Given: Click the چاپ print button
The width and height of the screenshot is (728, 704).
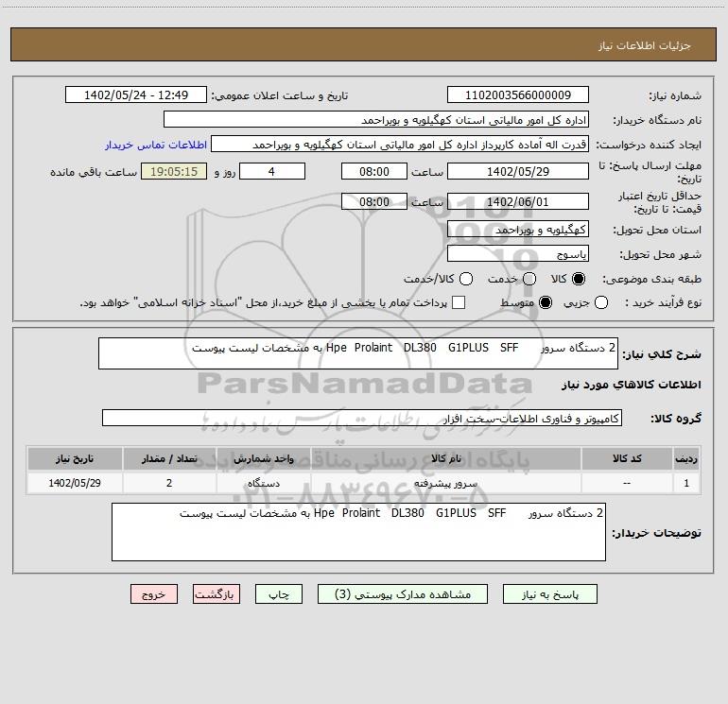Looking at the screenshot, I should [x=279, y=594].
